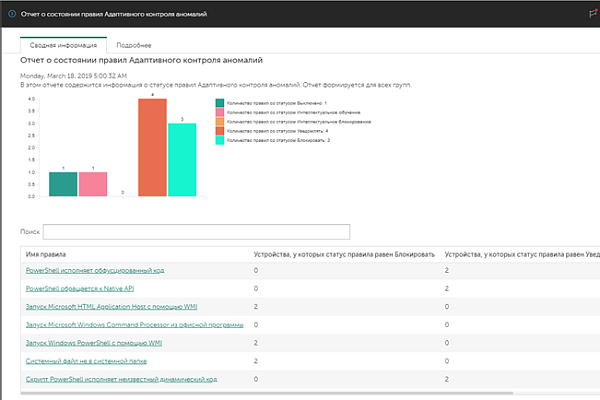Click the Имя правила column header
Screen dimensions: 600x400
point(46,254)
